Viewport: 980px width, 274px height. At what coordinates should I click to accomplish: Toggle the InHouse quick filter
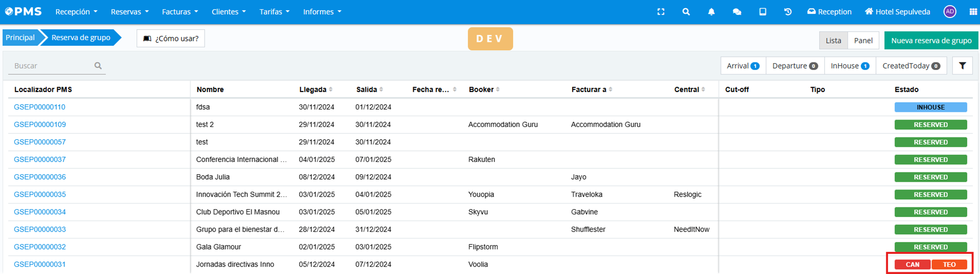click(850, 66)
